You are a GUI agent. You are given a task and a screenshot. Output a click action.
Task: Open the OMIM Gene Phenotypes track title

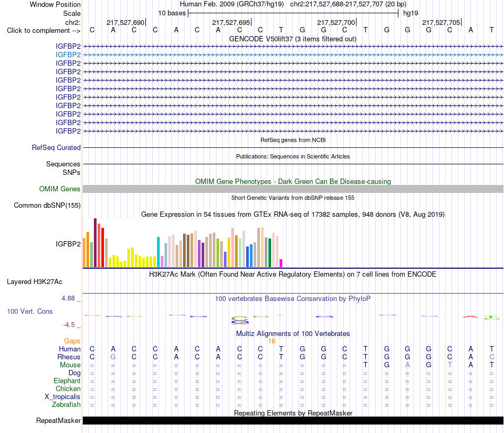click(x=293, y=181)
